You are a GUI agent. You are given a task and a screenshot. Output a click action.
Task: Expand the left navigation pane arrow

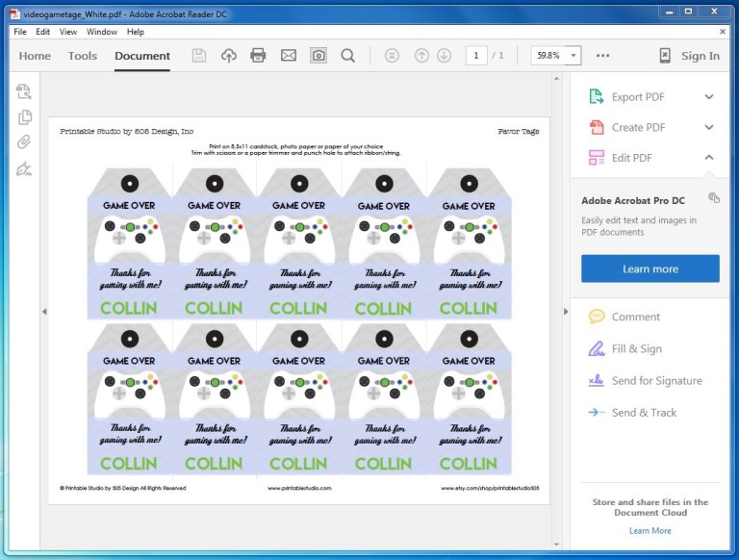[x=42, y=312]
